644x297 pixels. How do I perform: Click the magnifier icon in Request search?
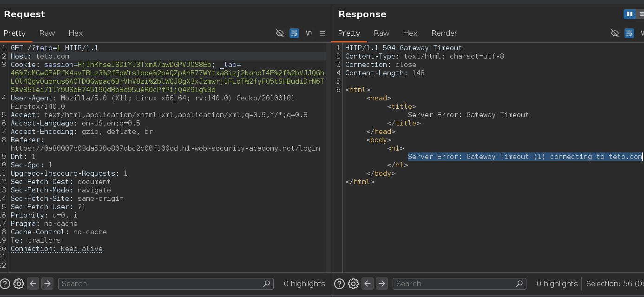tap(267, 284)
